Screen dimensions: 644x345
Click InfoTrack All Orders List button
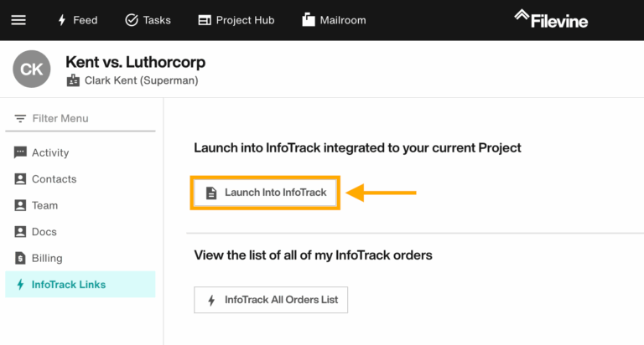coord(271,300)
